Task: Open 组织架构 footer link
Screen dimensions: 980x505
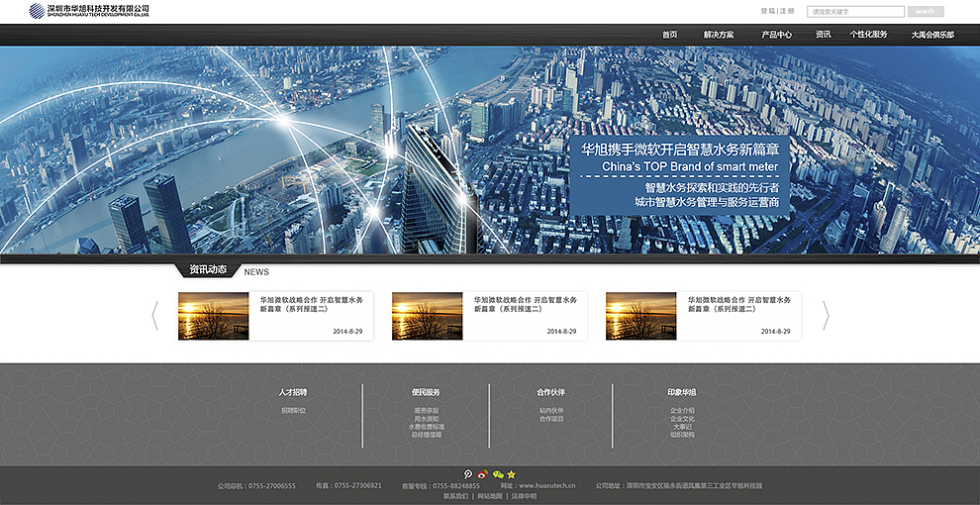Action: [682, 435]
